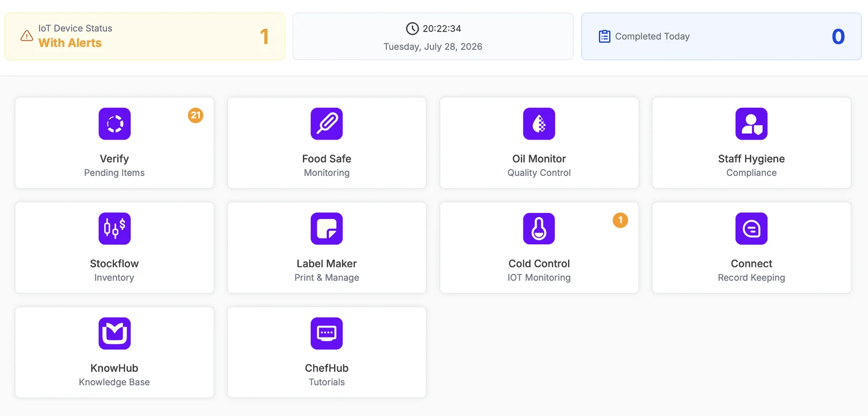Viewport: 868px width, 416px height.
Task: Click the Label Maker icon
Action: [x=327, y=229]
